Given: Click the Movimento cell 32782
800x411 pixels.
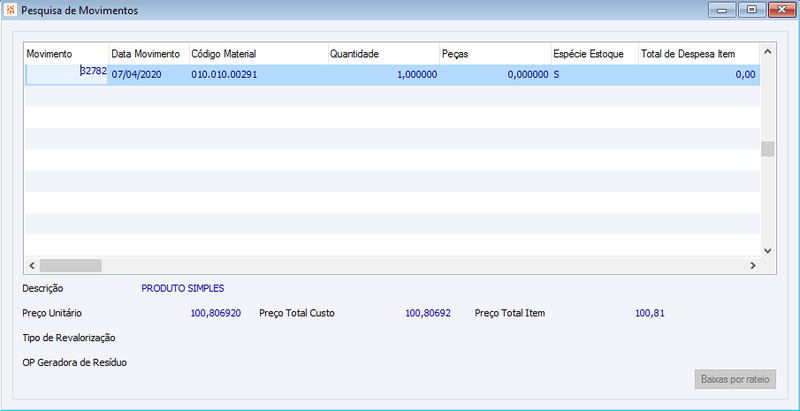Looking at the screenshot, I should (x=67, y=74).
